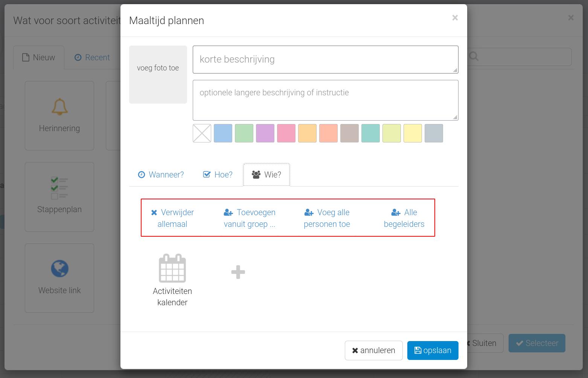588x378 pixels.
Task: Click the opslaan button
Action: pos(433,350)
